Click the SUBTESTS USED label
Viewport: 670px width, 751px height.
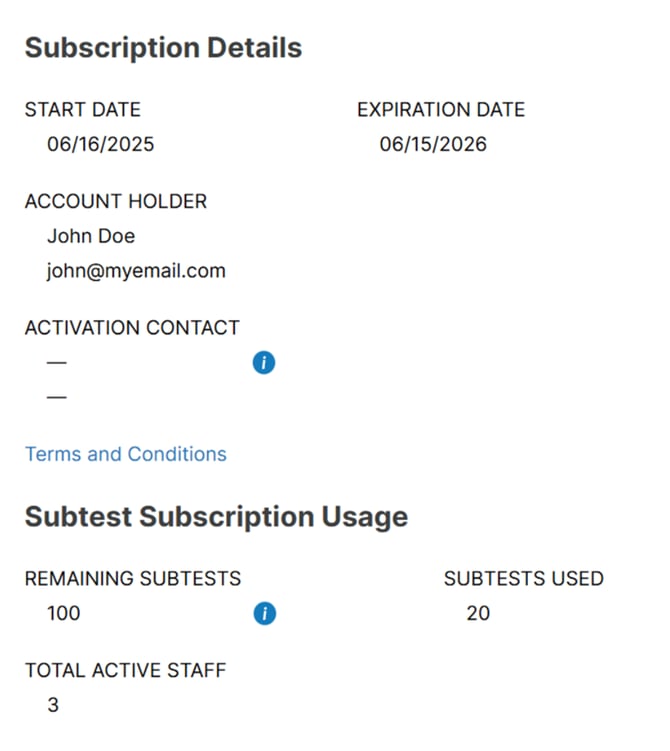click(524, 578)
